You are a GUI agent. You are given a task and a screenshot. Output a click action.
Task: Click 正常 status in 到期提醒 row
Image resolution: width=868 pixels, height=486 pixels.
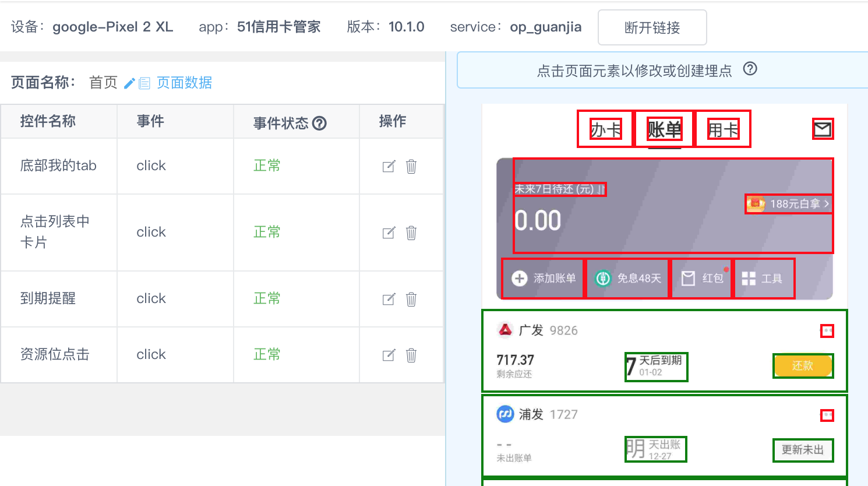pos(267,298)
